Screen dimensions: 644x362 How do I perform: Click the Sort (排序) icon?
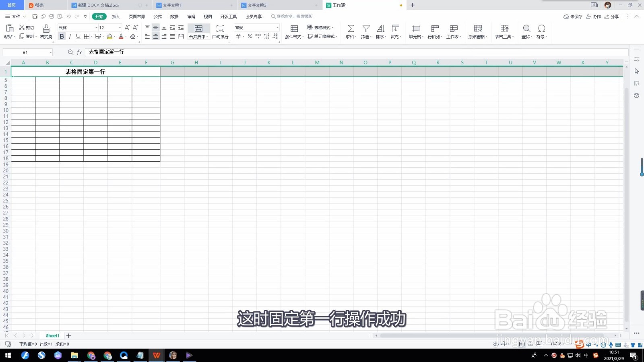click(381, 29)
